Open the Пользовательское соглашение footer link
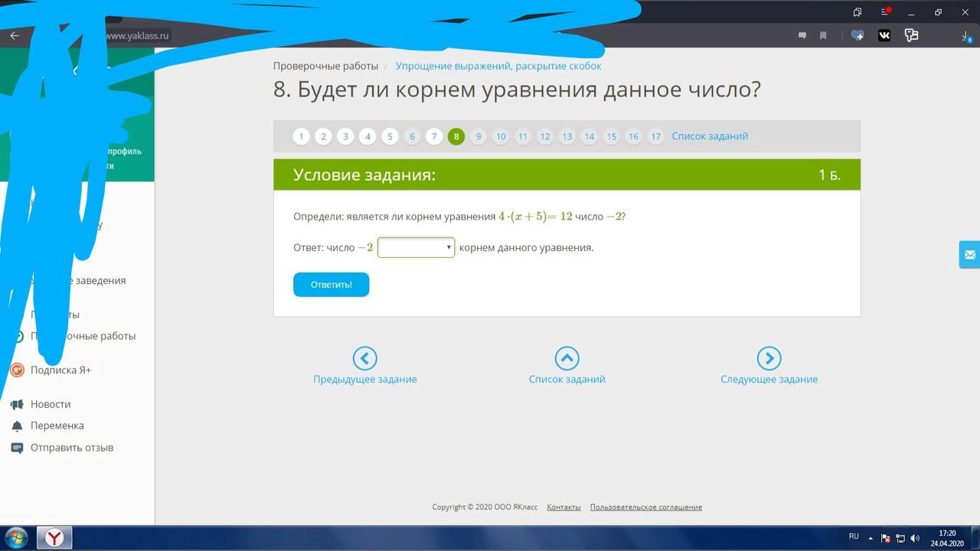This screenshot has height=551, width=980. click(x=645, y=507)
